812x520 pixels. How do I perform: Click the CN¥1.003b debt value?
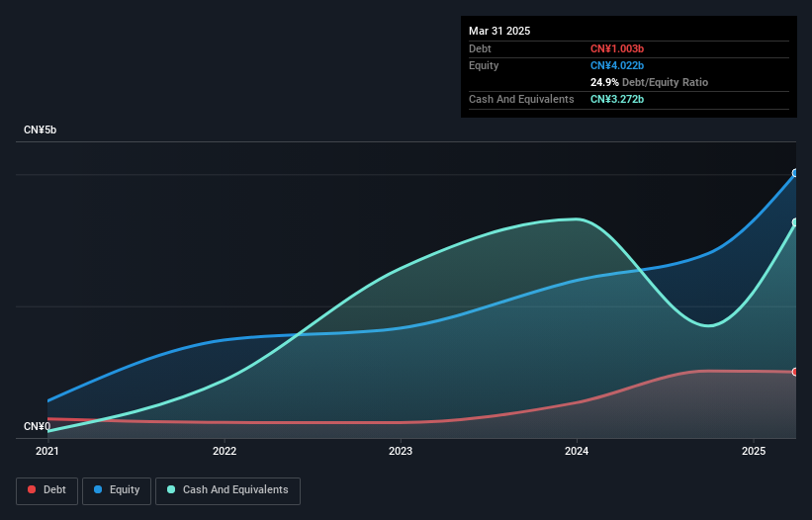617,48
